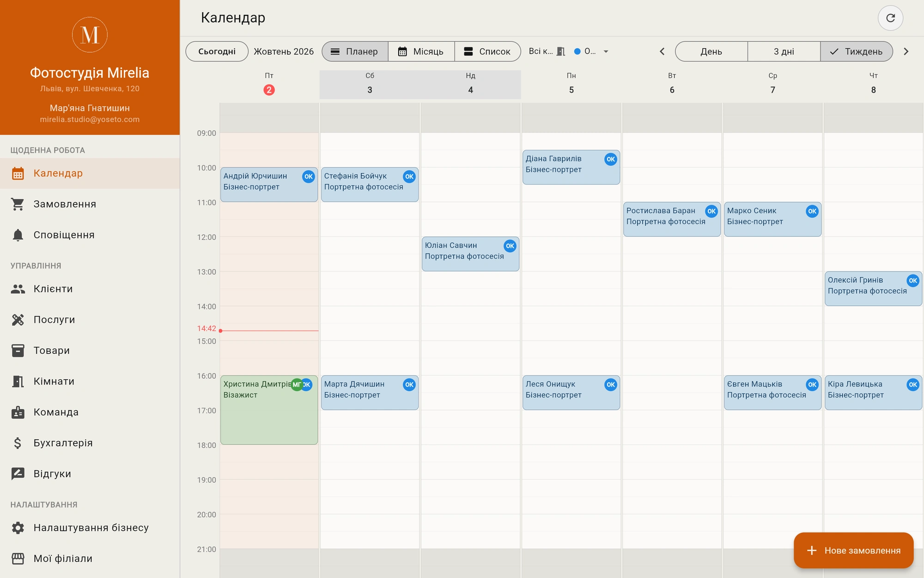Go to Клієнти people section
The height and width of the screenshot is (578, 924).
pyautogui.click(x=90, y=289)
